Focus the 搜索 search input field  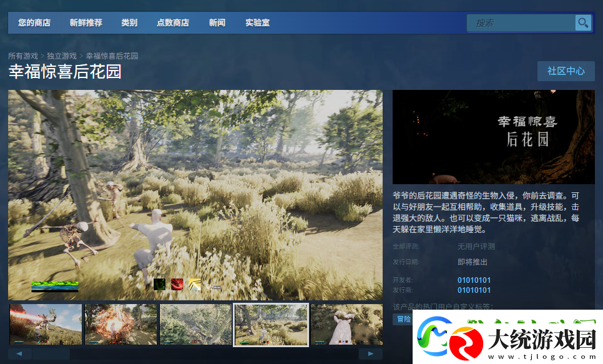521,23
